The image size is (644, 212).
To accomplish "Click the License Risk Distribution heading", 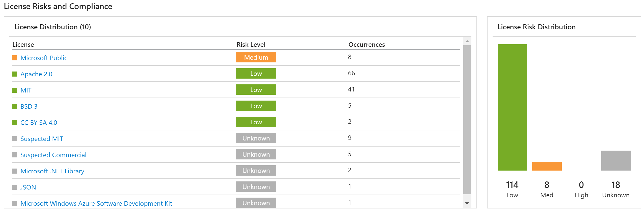I will coord(536,27).
